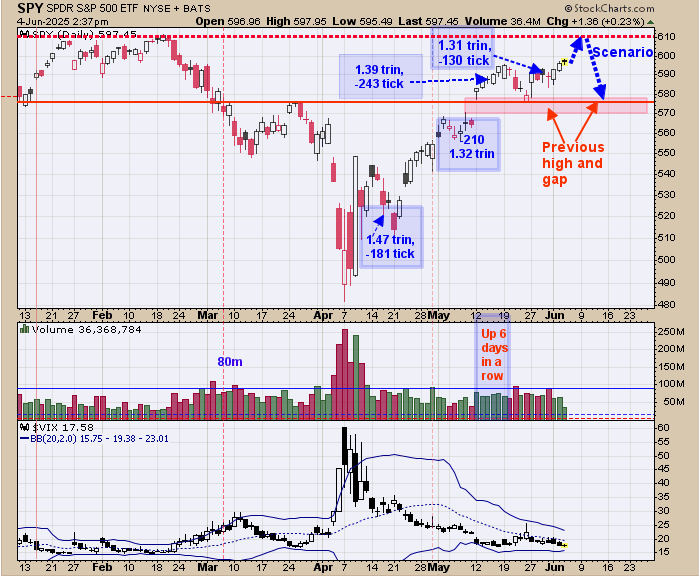Image resolution: width=699 pixels, height=577 pixels.
Task: Click the '4-Jun-2025 2:37pm' timestamp
Action: (62, 21)
